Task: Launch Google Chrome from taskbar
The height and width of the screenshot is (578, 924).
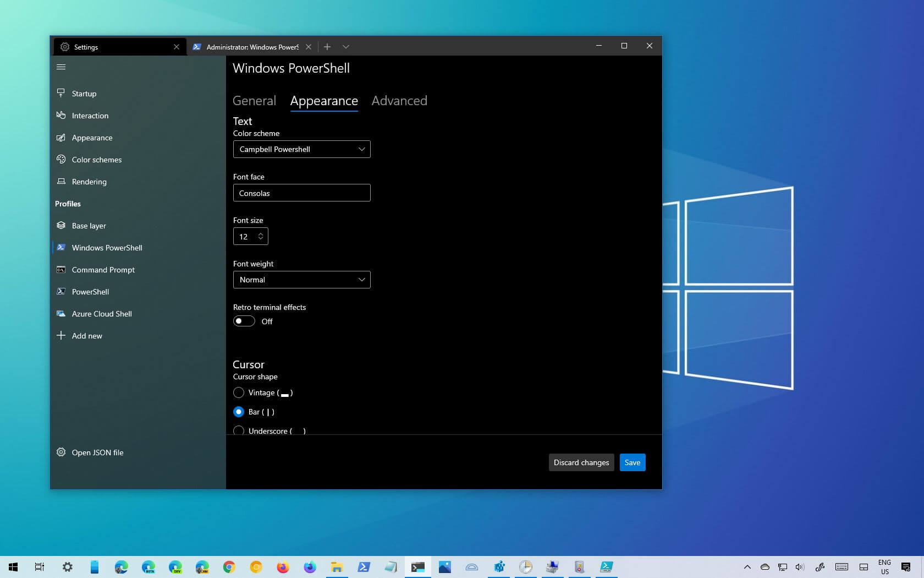Action: point(229,567)
